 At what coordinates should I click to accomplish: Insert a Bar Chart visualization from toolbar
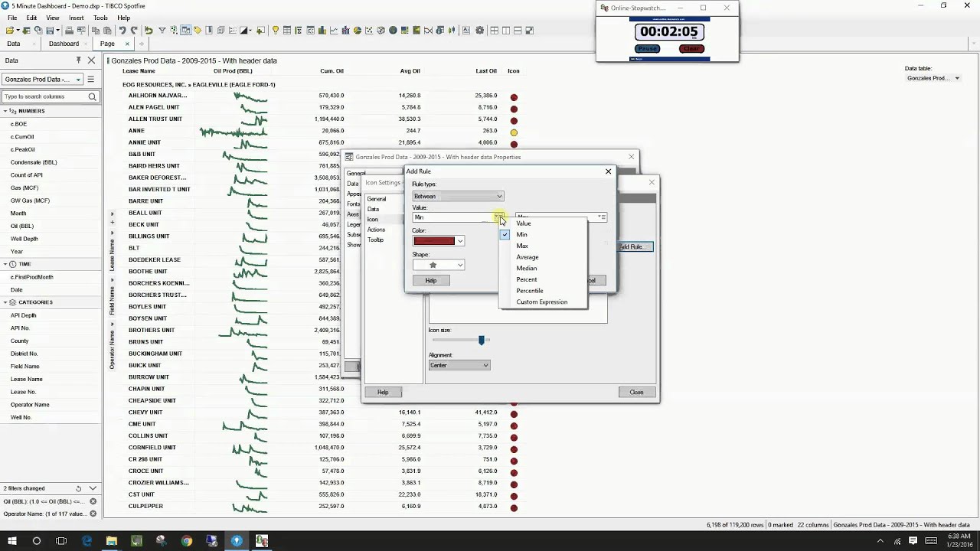pyautogui.click(x=322, y=31)
